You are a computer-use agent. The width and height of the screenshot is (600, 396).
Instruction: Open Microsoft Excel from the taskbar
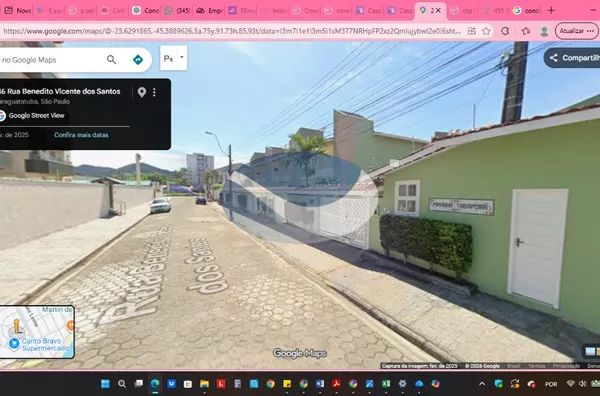tap(386, 383)
